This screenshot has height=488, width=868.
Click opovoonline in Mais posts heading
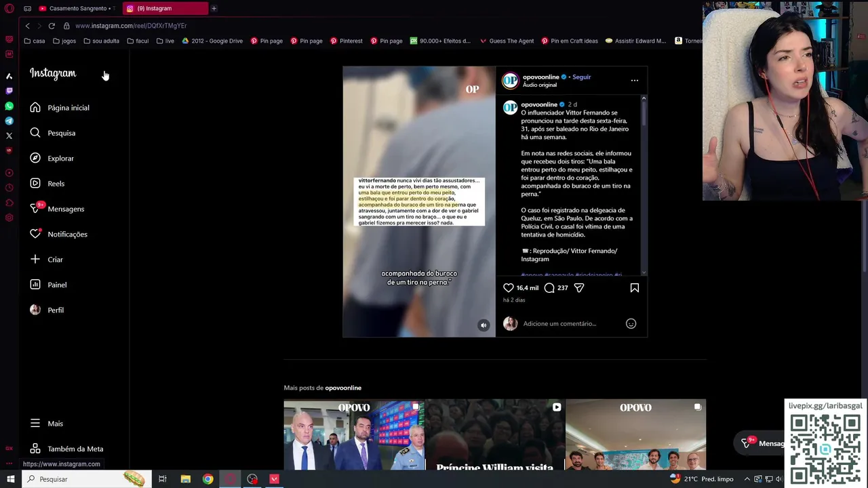pyautogui.click(x=343, y=388)
